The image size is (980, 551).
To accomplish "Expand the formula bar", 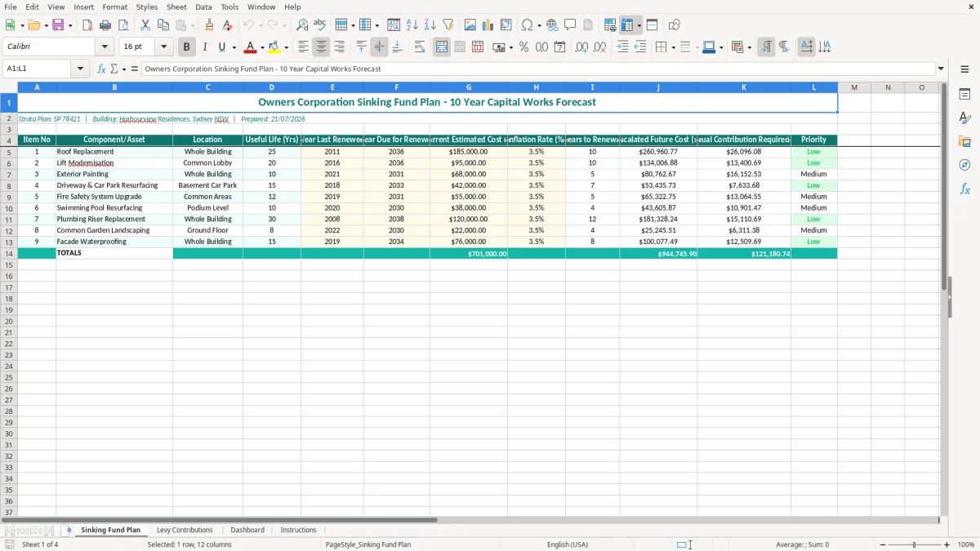I will coord(941,69).
